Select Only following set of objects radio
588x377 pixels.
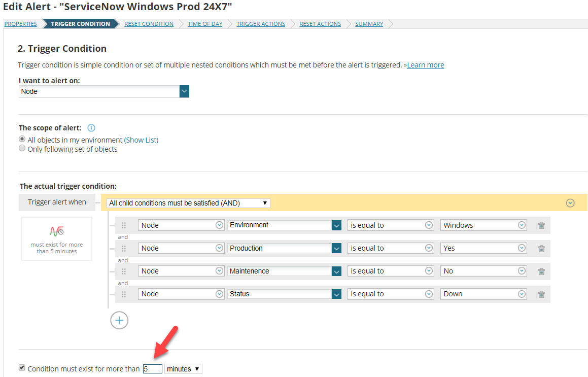22,148
